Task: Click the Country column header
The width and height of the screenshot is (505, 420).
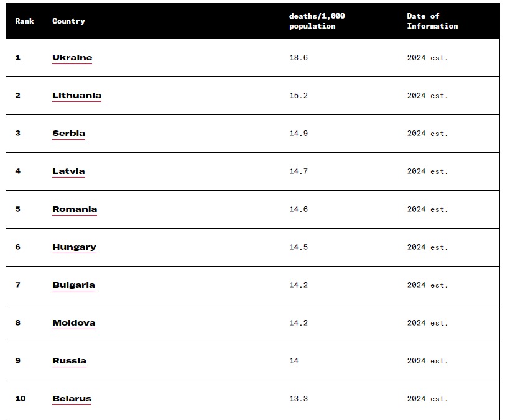Action: [68, 21]
